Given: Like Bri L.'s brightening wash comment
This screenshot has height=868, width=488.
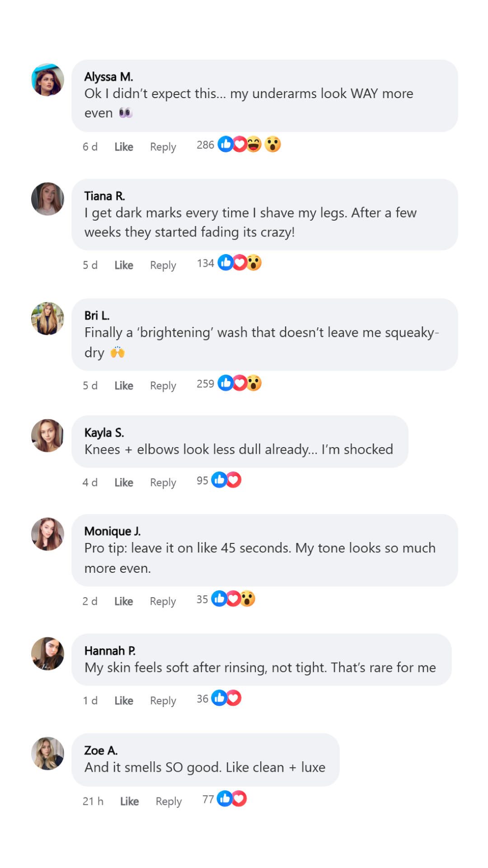Looking at the screenshot, I should (x=123, y=386).
